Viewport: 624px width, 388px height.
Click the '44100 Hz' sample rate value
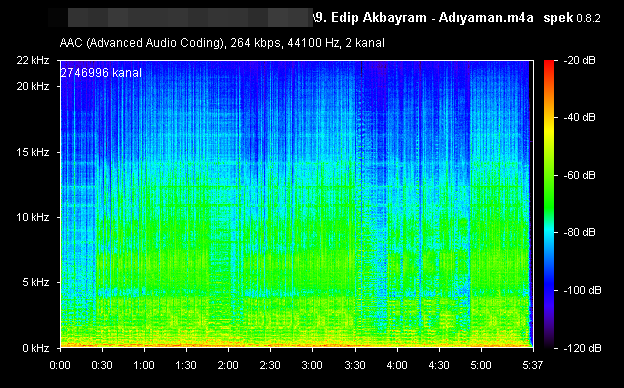click(314, 43)
